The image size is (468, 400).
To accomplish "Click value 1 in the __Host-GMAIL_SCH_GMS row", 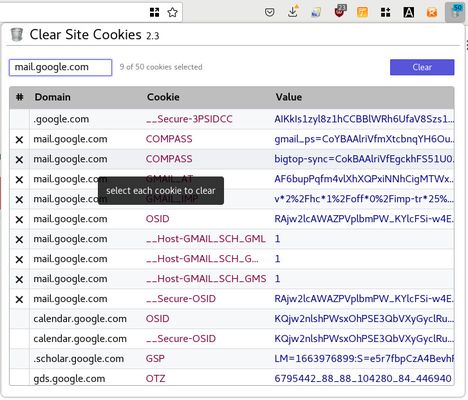I will tap(277, 279).
